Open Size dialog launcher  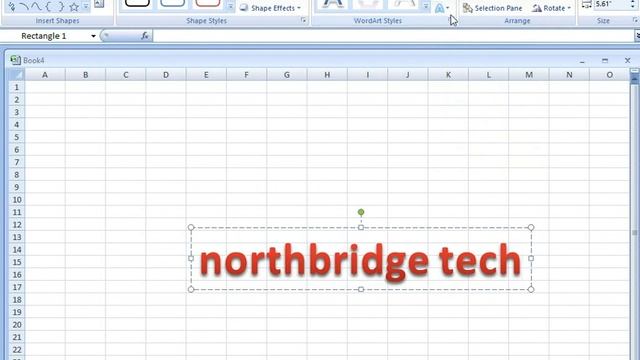(x=635, y=20)
